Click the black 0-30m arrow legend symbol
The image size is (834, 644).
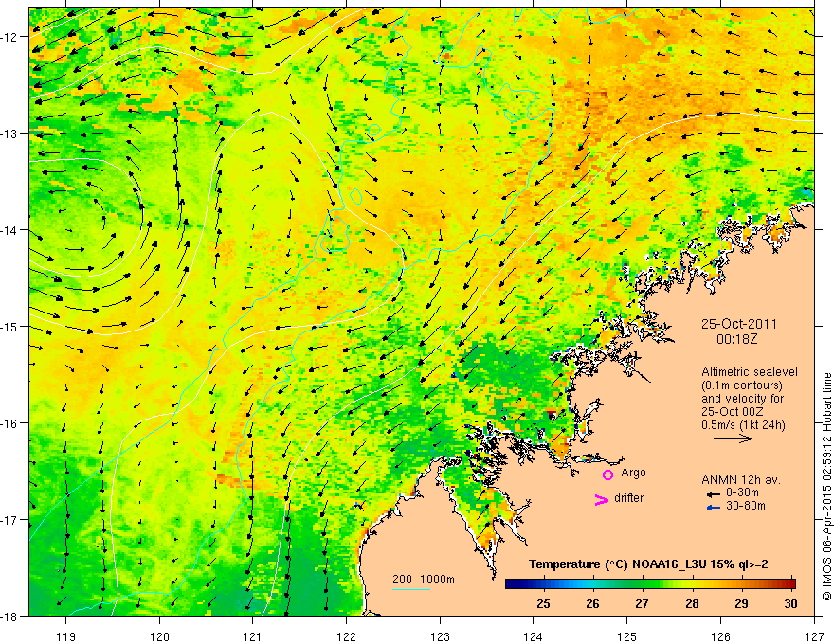pos(713,494)
